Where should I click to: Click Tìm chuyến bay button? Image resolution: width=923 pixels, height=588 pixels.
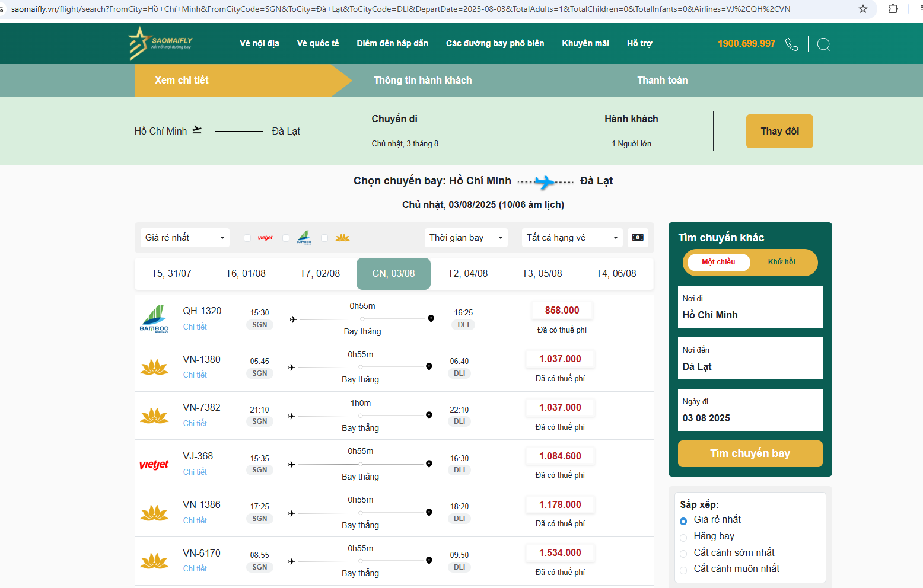pyautogui.click(x=750, y=453)
